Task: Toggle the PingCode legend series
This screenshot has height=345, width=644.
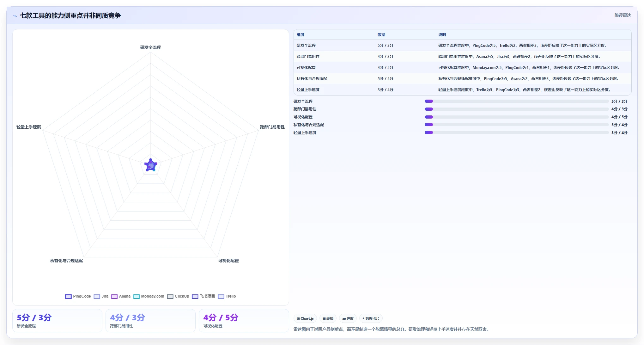Action: (78, 296)
